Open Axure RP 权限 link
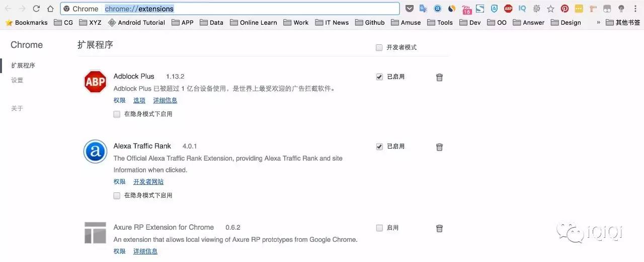 (120, 251)
